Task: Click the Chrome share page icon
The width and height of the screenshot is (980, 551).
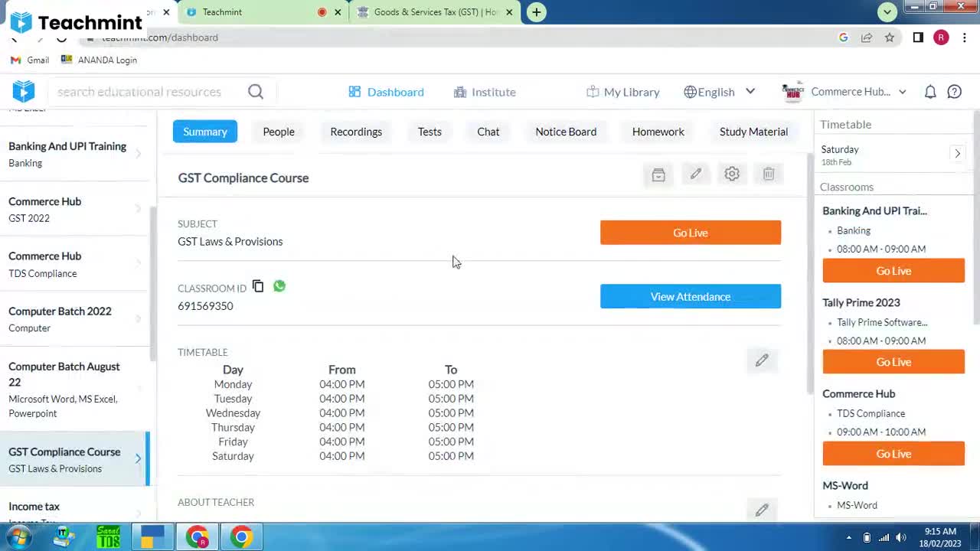Action: coord(867,37)
